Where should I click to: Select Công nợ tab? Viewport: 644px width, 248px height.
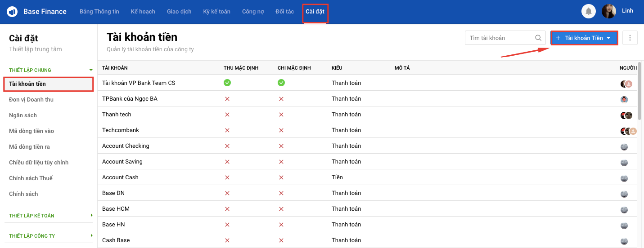pyautogui.click(x=253, y=12)
